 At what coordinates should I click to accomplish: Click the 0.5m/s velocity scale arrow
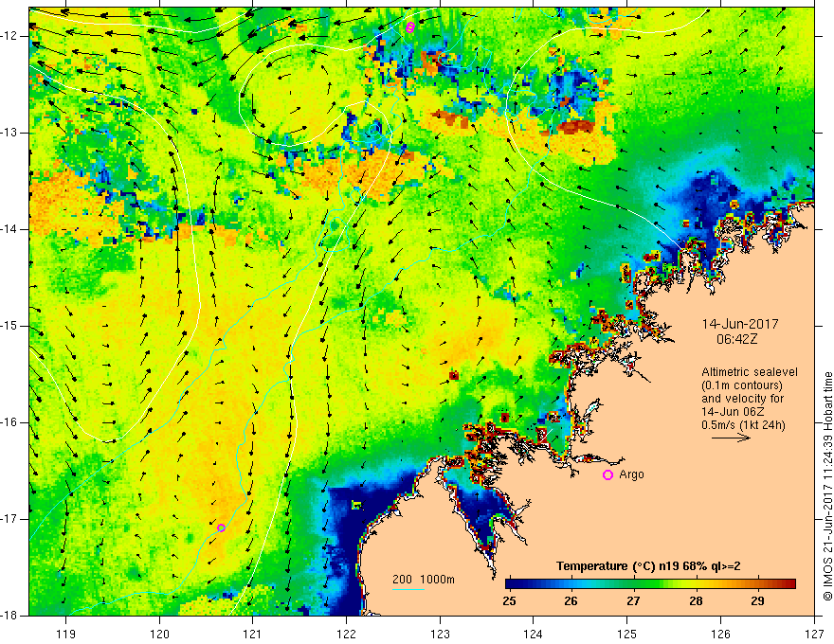pyautogui.click(x=732, y=438)
